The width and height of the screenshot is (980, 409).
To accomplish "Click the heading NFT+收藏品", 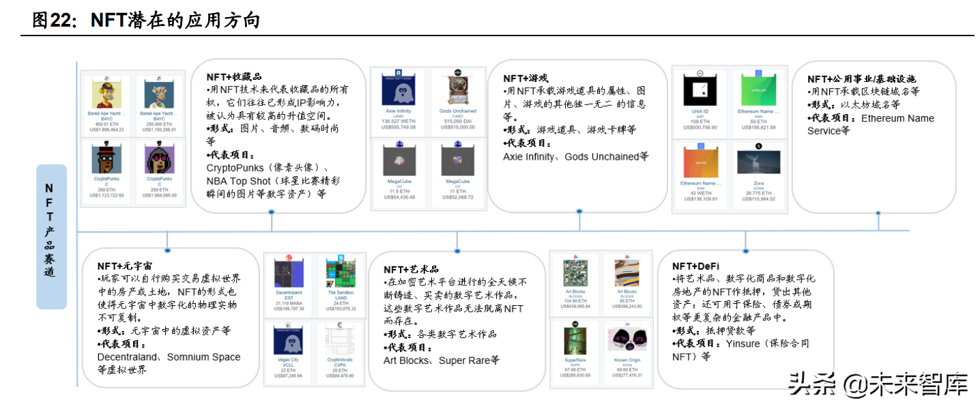I will [234, 76].
